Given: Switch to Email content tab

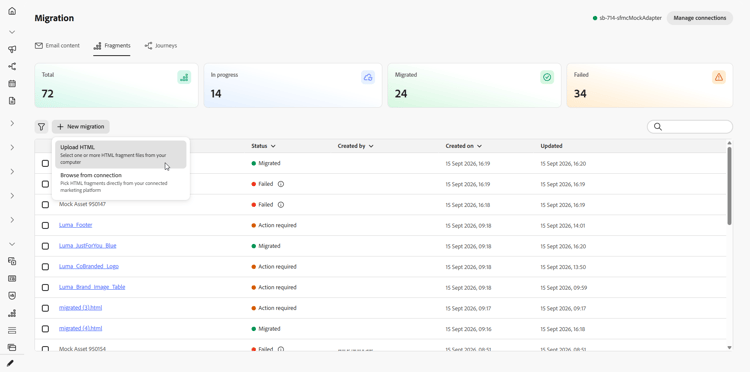Looking at the screenshot, I should tap(57, 46).
